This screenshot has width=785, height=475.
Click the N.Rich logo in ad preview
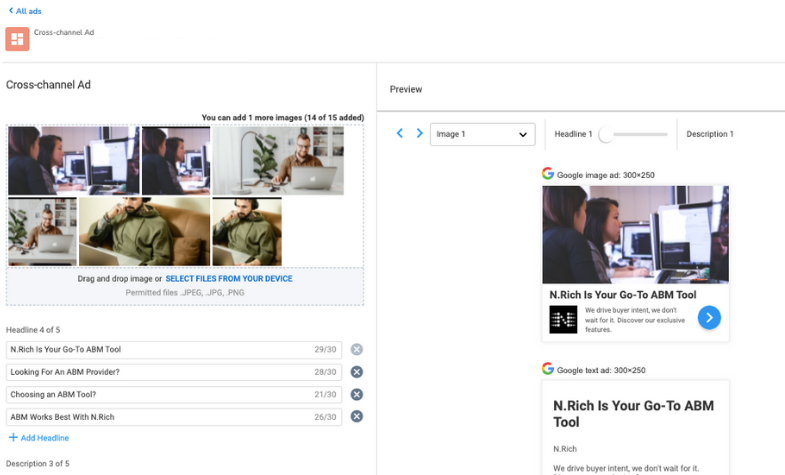point(563,320)
